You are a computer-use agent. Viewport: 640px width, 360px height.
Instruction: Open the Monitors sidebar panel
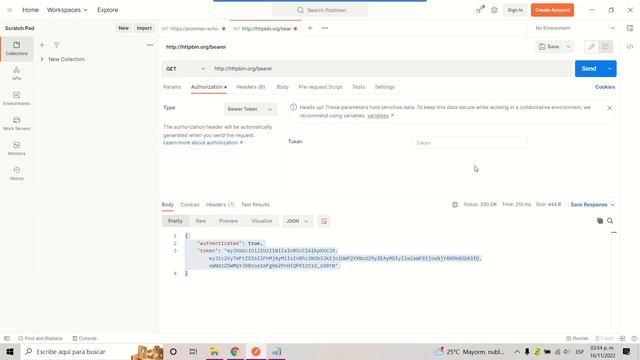click(16, 149)
